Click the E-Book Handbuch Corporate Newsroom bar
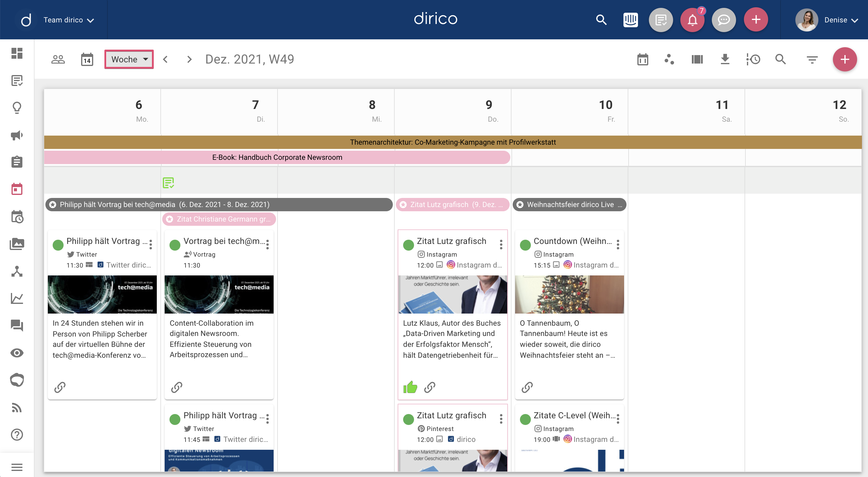 [277, 157]
